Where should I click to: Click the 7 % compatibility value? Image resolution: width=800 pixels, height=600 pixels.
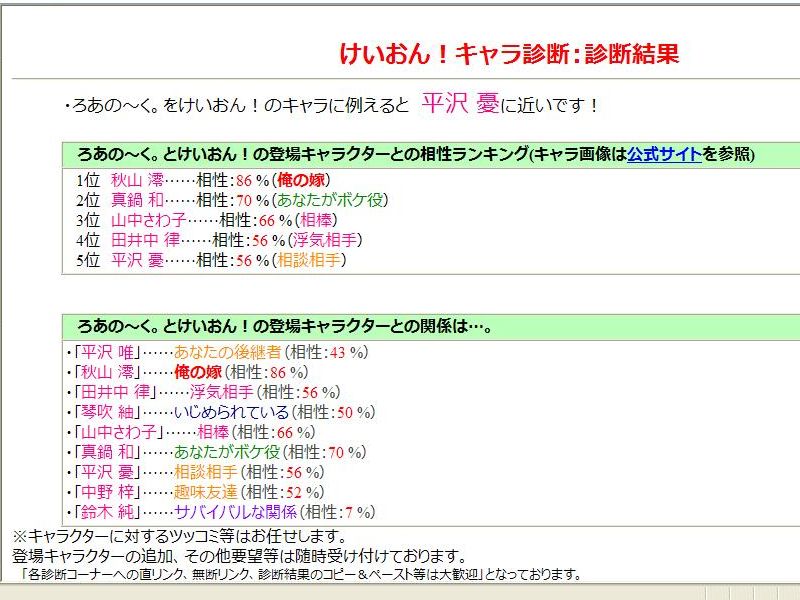click(357, 512)
